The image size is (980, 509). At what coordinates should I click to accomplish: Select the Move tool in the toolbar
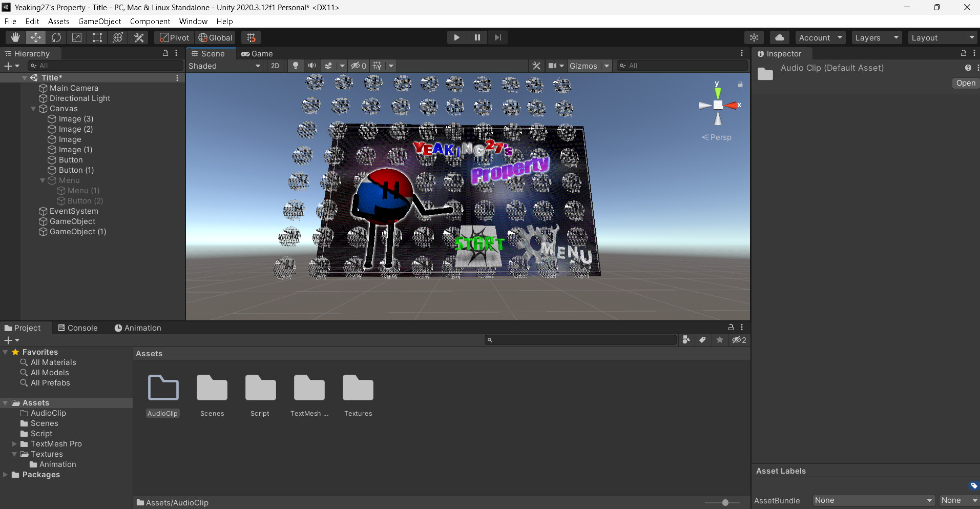click(35, 37)
